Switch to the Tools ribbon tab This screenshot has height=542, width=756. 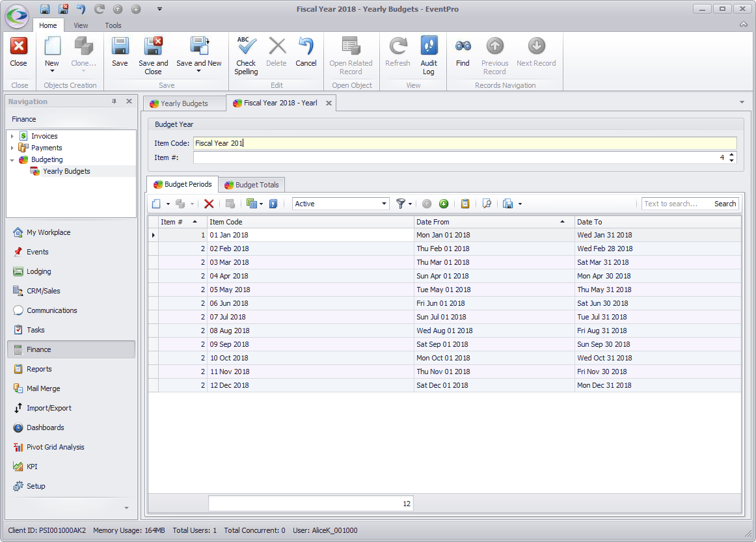[113, 25]
